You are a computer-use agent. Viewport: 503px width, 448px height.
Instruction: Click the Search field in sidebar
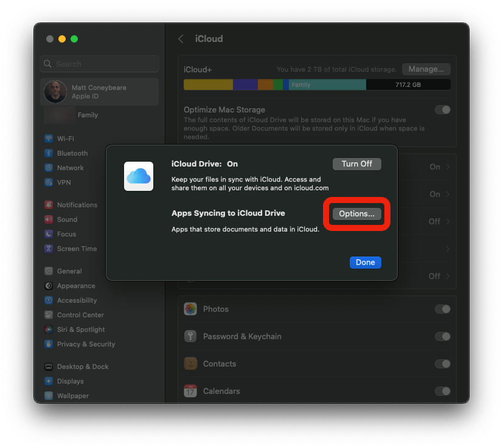(100, 64)
